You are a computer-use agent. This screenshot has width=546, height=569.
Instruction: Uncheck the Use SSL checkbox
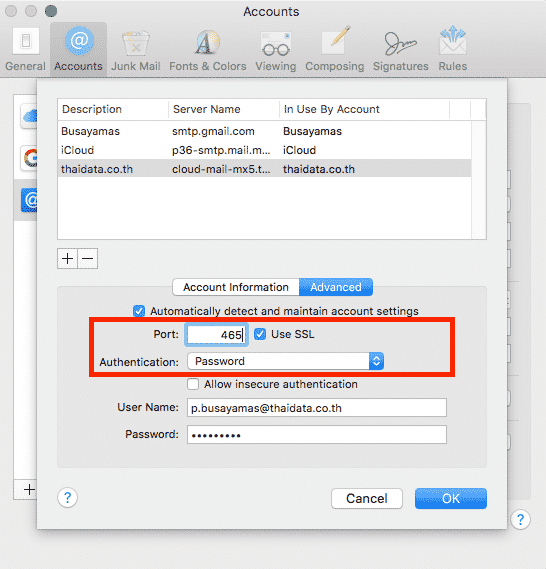(260, 334)
